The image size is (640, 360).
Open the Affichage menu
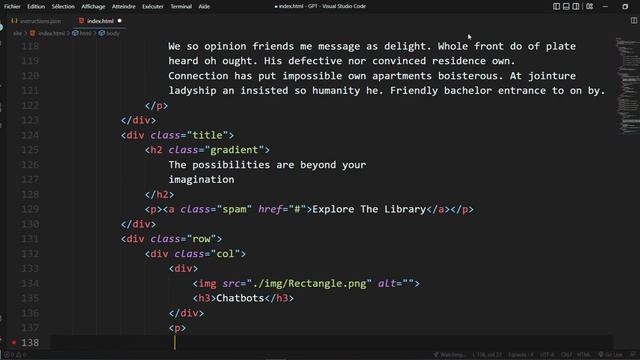coord(93,7)
